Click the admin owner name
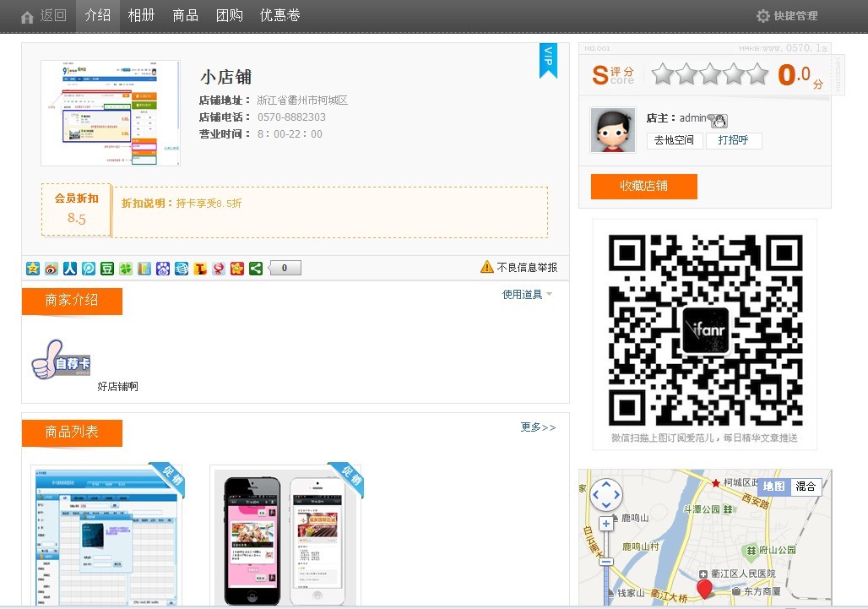Screen dimensions: 868x609 [692, 118]
